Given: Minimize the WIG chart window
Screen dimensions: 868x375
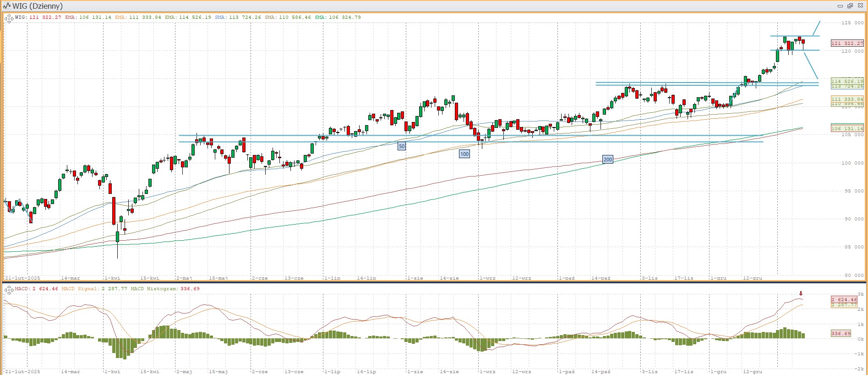Looking at the screenshot, I should 840,6.
